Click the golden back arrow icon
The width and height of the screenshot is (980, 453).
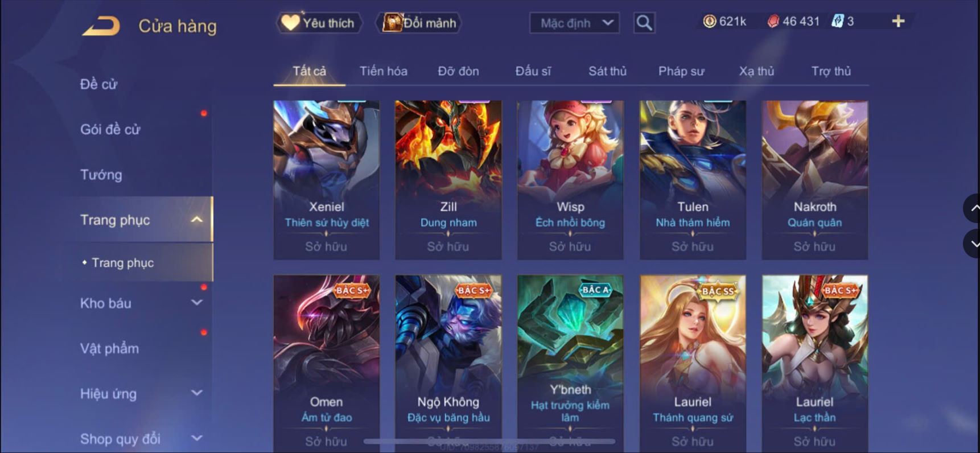(101, 26)
